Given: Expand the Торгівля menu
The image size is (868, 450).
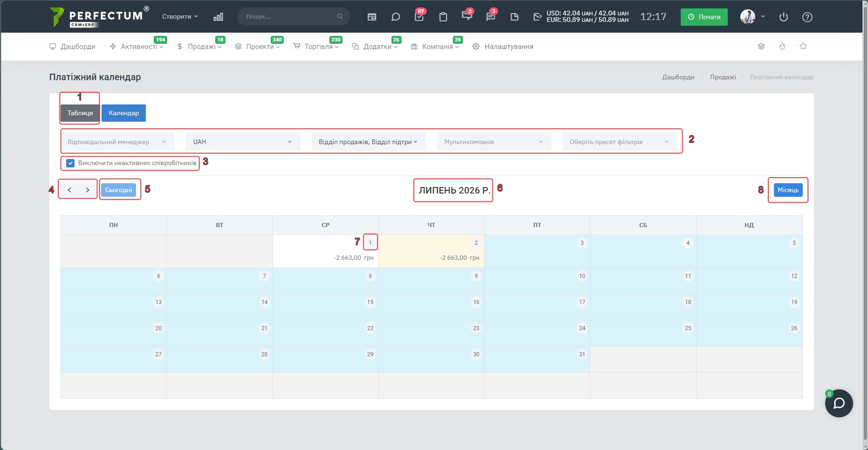Looking at the screenshot, I should 316,47.
